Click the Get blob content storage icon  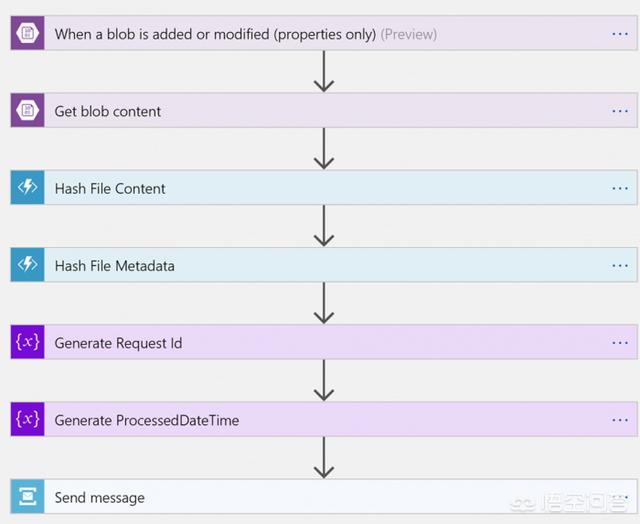click(x=27, y=111)
